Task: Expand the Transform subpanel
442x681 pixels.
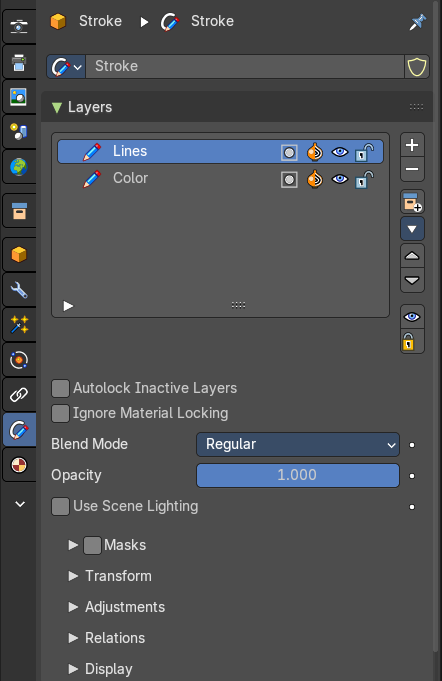Action: (x=73, y=576)
